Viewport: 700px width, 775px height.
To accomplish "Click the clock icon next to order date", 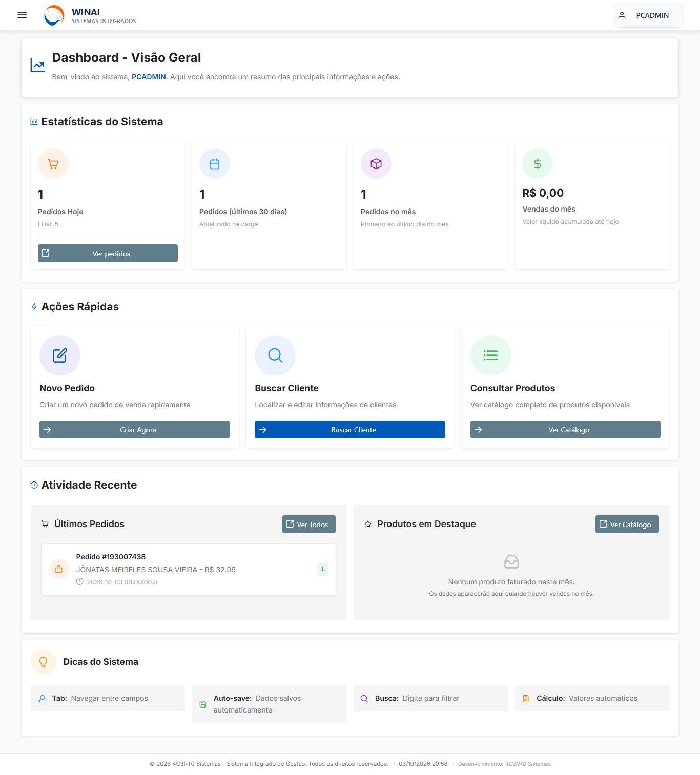I will (x=80, y=582).
